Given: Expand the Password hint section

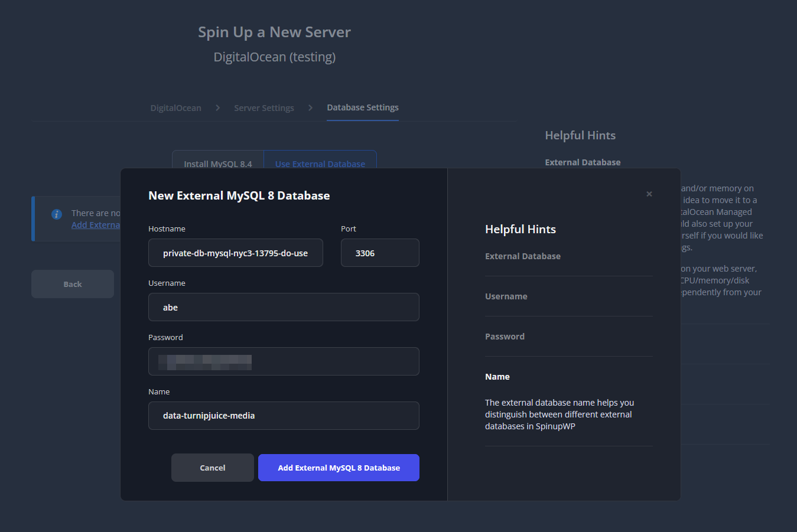Looking at the screenshot, I should (x=505, y=337).
